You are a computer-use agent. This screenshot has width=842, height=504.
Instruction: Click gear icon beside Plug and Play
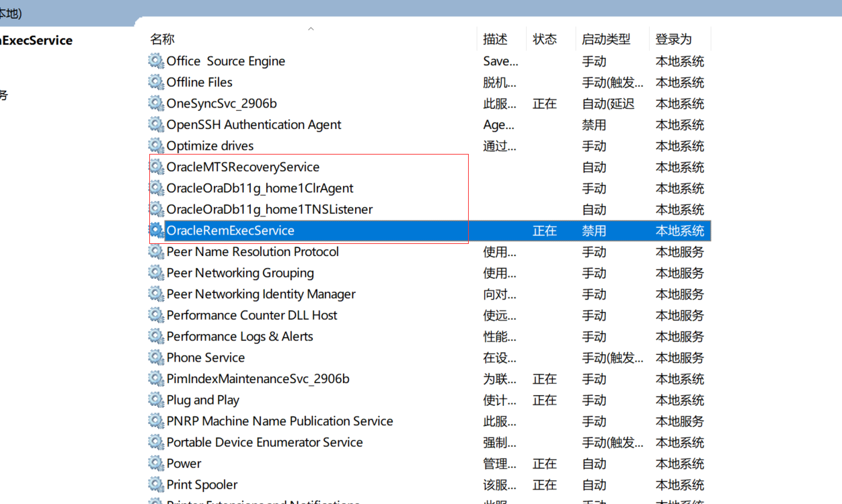tap(156, 400)
